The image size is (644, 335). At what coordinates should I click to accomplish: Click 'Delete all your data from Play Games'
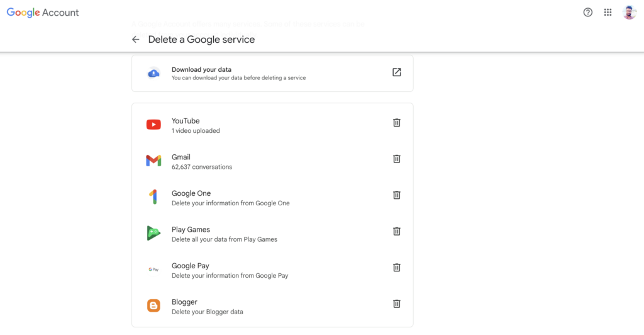click(x=225, y=239)
